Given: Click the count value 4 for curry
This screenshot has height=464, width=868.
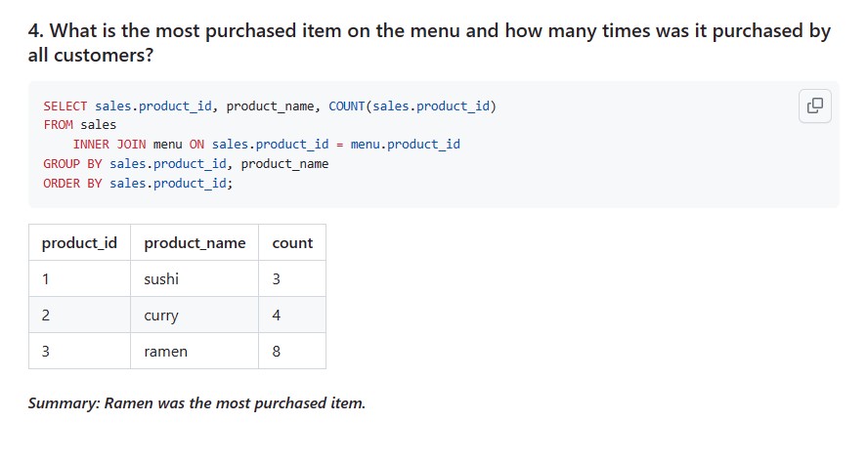Looking at the screenshot, I should (292, 315).
